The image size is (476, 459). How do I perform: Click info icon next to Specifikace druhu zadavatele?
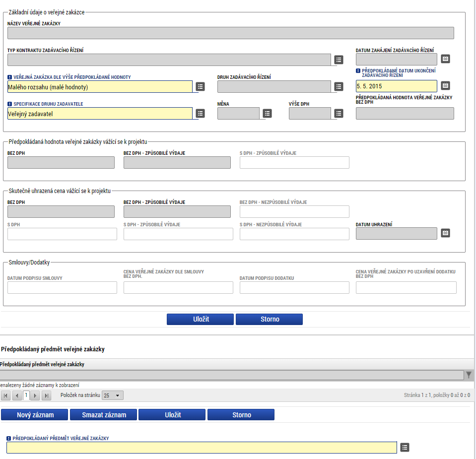pos(9,104)
